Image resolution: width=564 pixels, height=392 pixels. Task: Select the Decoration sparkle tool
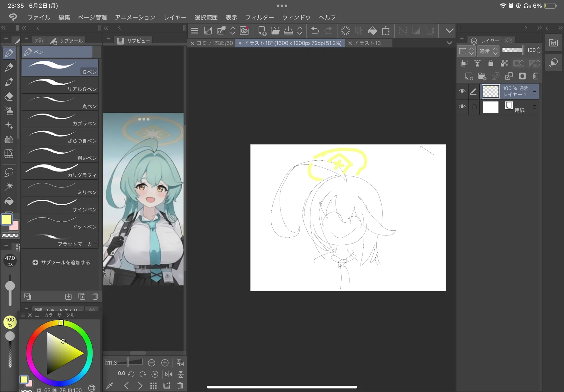point(9,125)
